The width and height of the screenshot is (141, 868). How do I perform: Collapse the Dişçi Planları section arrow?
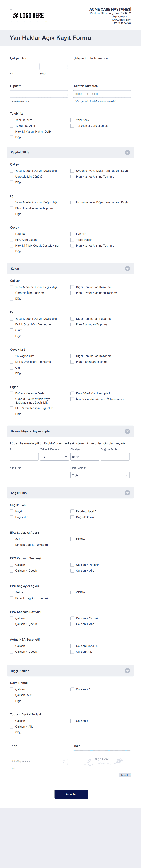coord(128,671)
